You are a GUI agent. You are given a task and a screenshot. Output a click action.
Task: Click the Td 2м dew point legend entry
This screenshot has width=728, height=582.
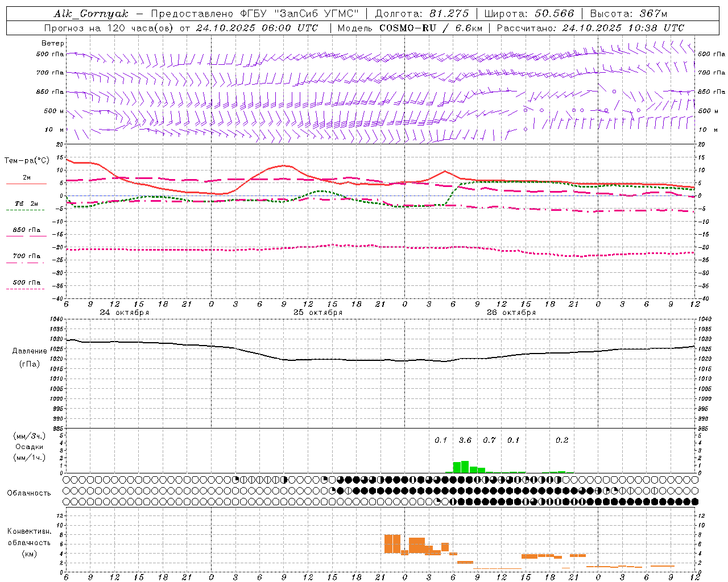(x=26, y=206)
